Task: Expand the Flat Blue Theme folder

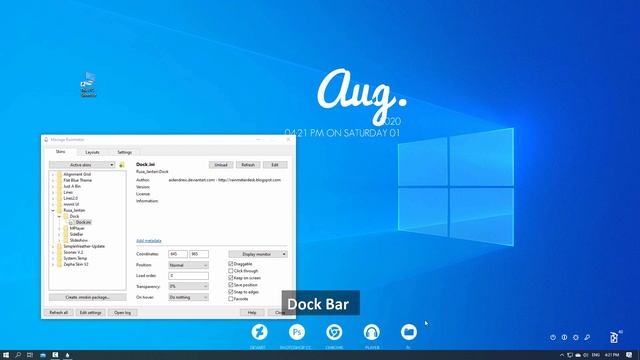Action: point(53,180)
